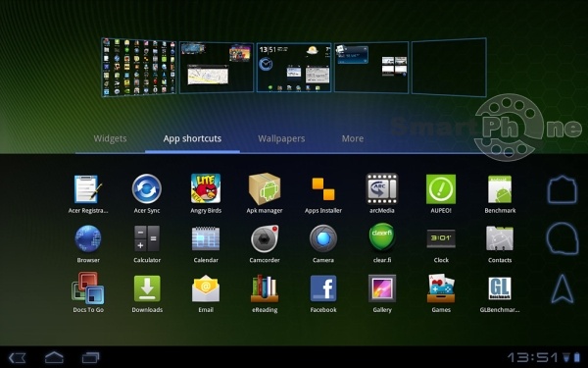Viewport: 588px width, 368px height.
Task: Open the eReading bookshelf icon
Action: tap(265, 289)
